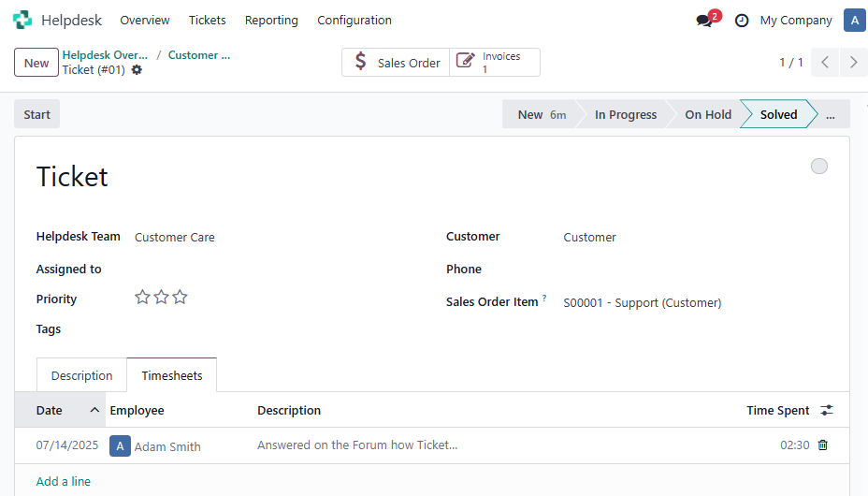
Task: Open the Reporting menu
Action: 271,21
